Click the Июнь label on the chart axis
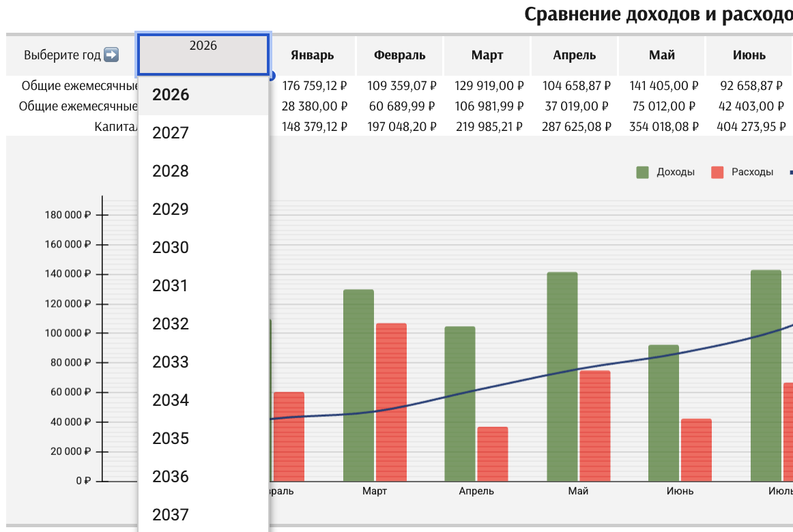Image resolution: width=793 pixels, height=532 pixels. (680, 491)
